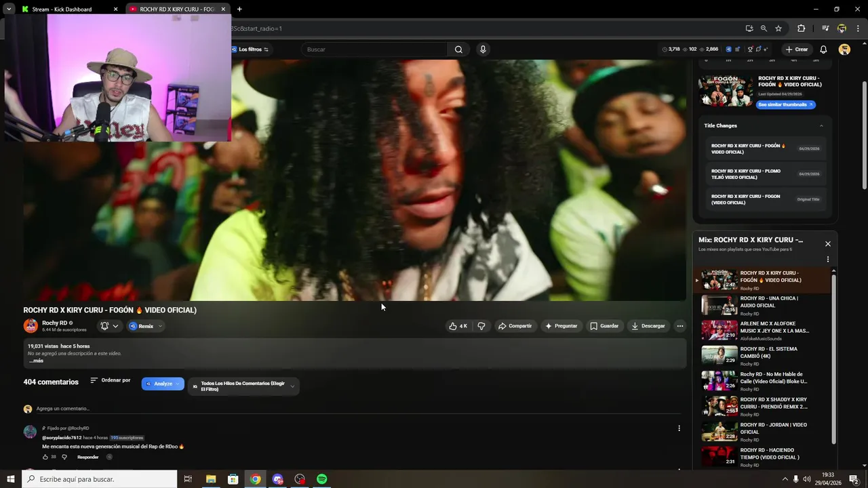
Task: Click Responder on pinned comment
Action: pos(87,457)
